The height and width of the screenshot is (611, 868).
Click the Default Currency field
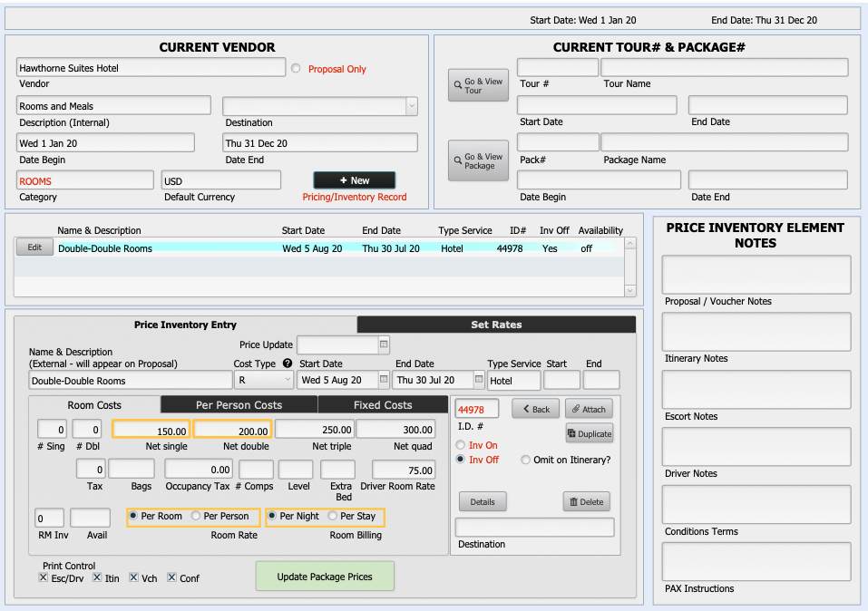click(221, 180)
